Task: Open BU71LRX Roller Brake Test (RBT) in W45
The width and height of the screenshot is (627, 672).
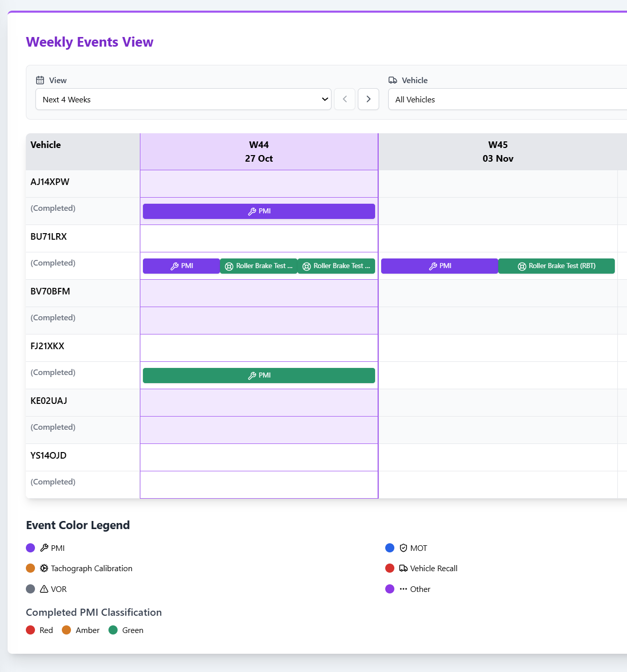Action: [557, 266]
